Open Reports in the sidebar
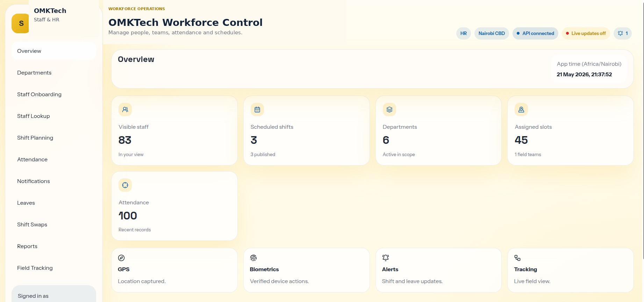Image resolution: width=644 pixels, height=302 pixels. pyautogui.click(x=54, y=246)
